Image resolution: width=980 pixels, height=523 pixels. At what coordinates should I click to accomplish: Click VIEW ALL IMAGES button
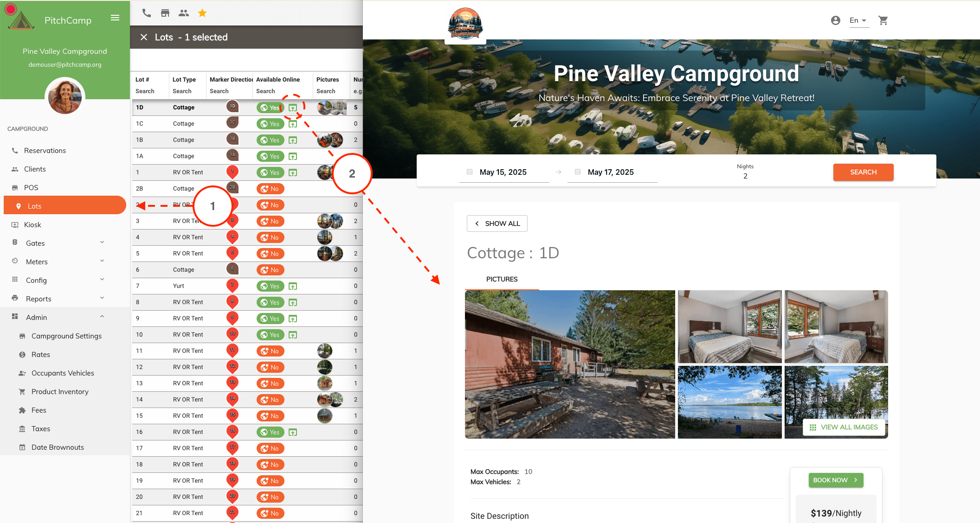(x=844, y=427)
